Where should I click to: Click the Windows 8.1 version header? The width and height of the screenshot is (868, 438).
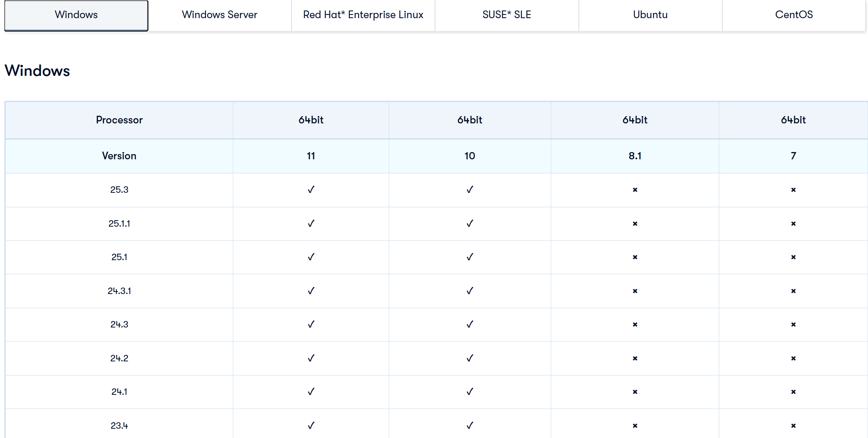[635, 156]
